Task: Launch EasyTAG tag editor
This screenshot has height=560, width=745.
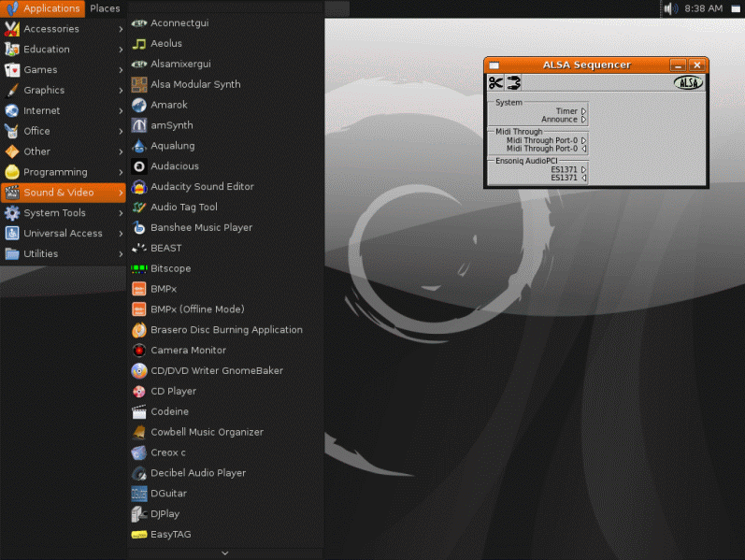Action: [170, 535]
